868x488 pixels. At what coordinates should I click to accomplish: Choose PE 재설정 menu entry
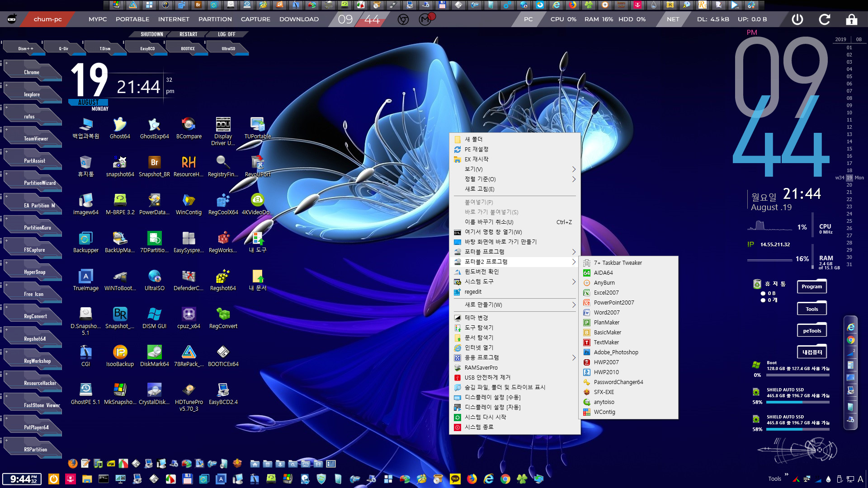(515, 149)
